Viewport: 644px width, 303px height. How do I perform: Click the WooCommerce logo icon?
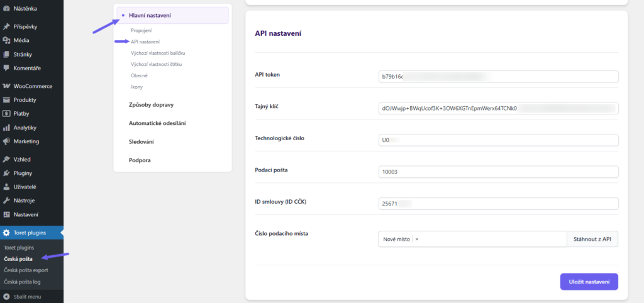click(6, 86)
